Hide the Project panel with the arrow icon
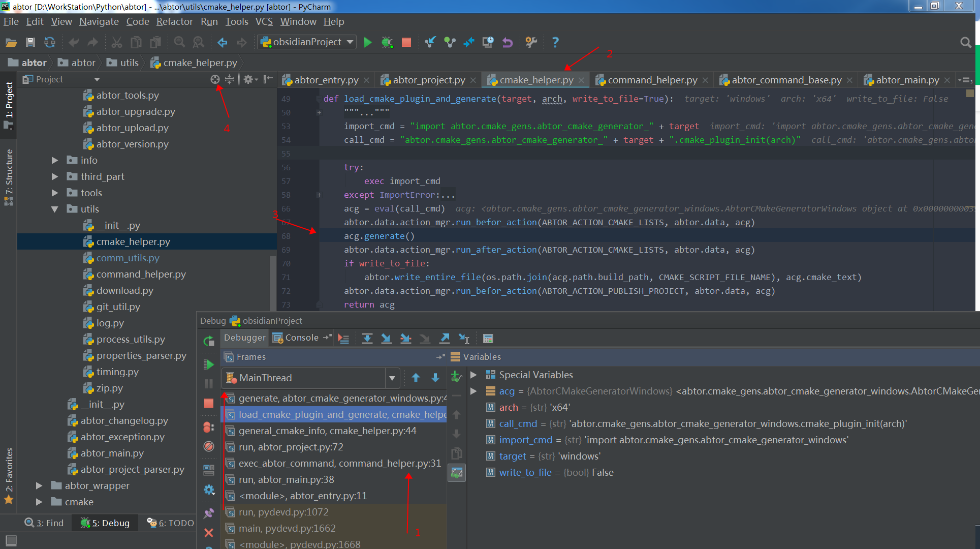This screenshot has width=980, height=549. coord(268,79)
